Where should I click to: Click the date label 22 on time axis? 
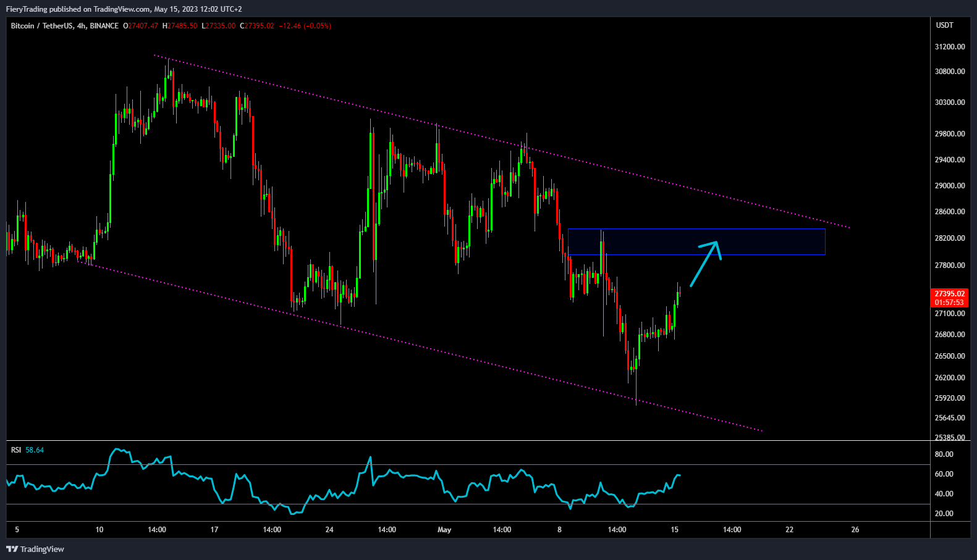point(789,530)
